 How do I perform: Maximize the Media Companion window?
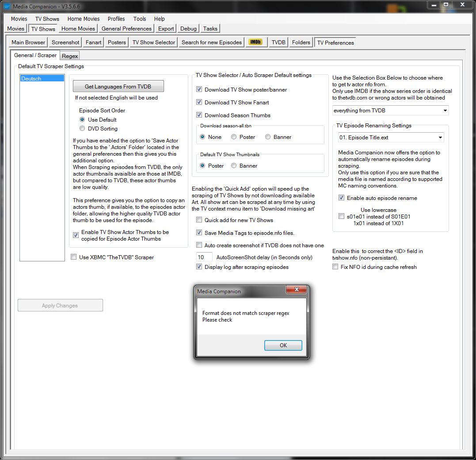tap(446, 4)
